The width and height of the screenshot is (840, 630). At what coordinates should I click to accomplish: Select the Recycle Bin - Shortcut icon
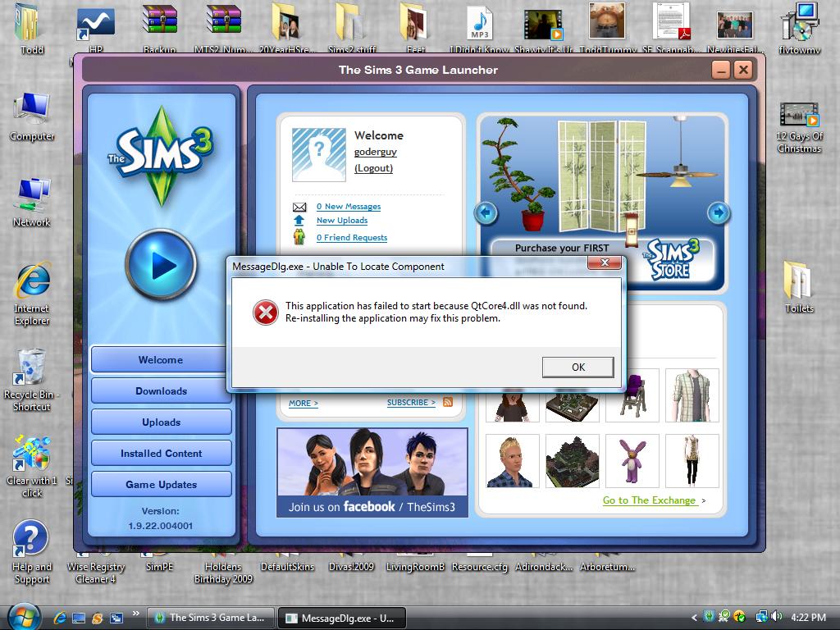32,380
